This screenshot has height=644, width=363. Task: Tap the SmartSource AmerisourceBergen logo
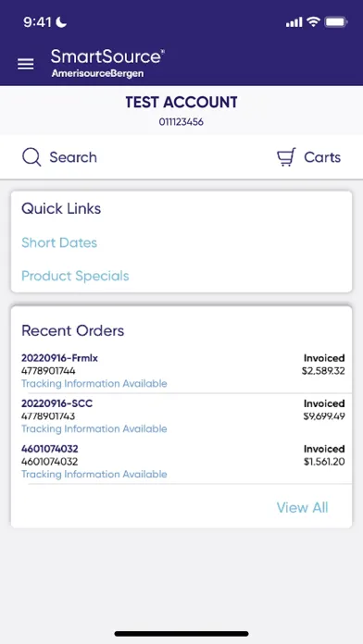point(107,63)
